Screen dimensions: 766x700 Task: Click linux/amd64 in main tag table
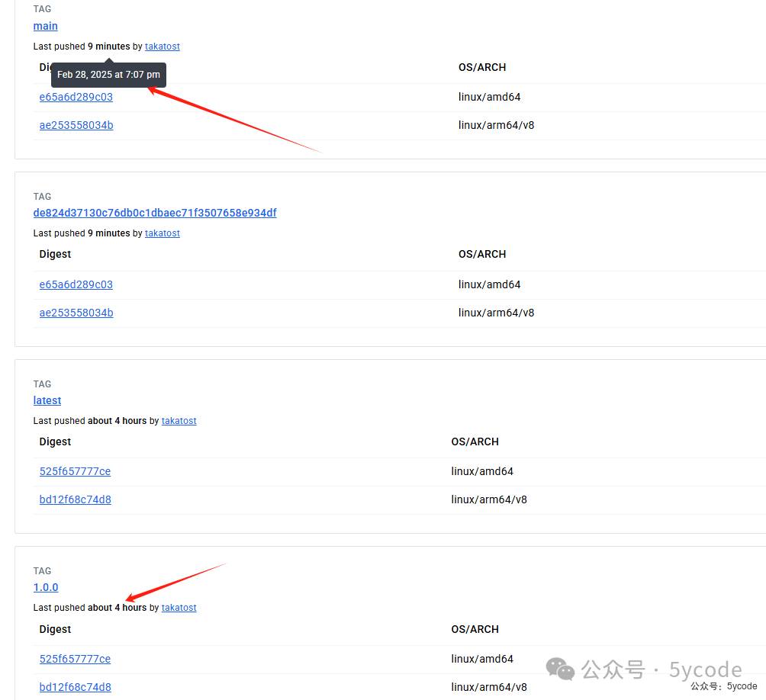490,97
